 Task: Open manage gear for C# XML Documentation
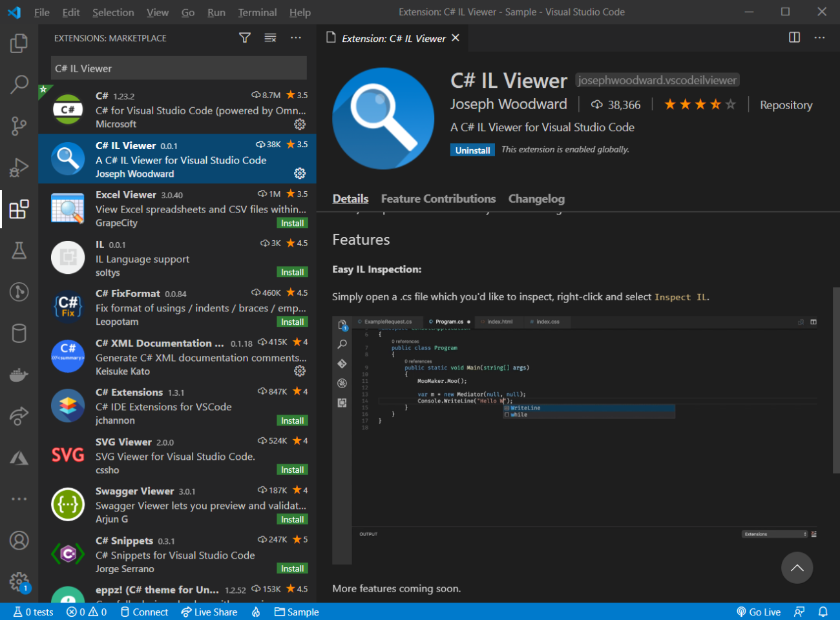(x=300, y=371)
